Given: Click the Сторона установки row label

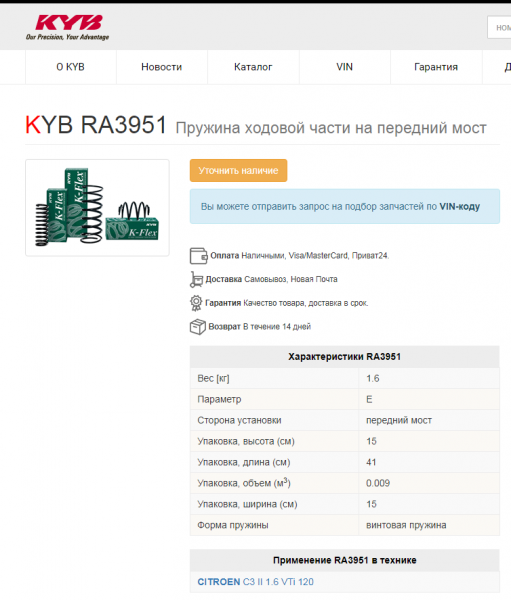Looking at the screenshot, I should click(x=239, y=420).
